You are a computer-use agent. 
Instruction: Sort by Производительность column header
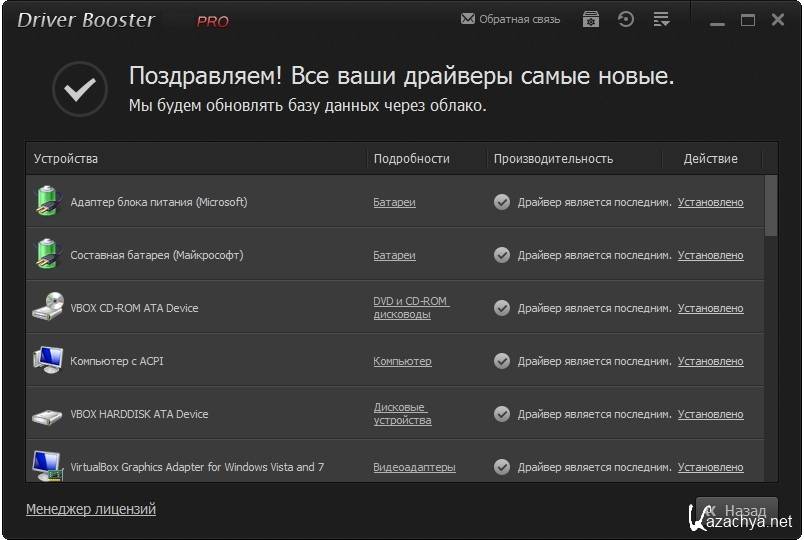click(553, 158)
